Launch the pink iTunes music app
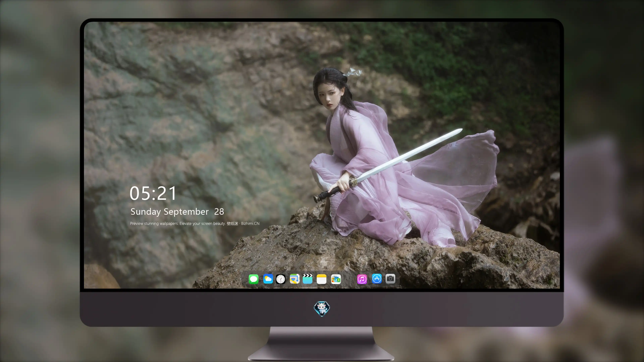 pos(362,279)
